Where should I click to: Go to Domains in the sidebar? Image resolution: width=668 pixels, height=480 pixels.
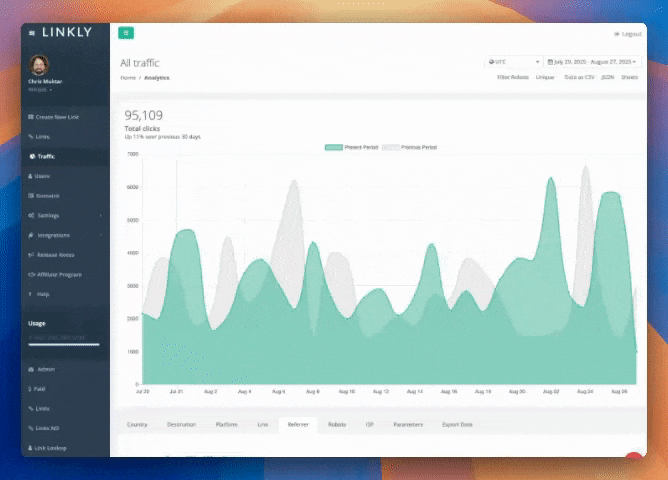47,195
